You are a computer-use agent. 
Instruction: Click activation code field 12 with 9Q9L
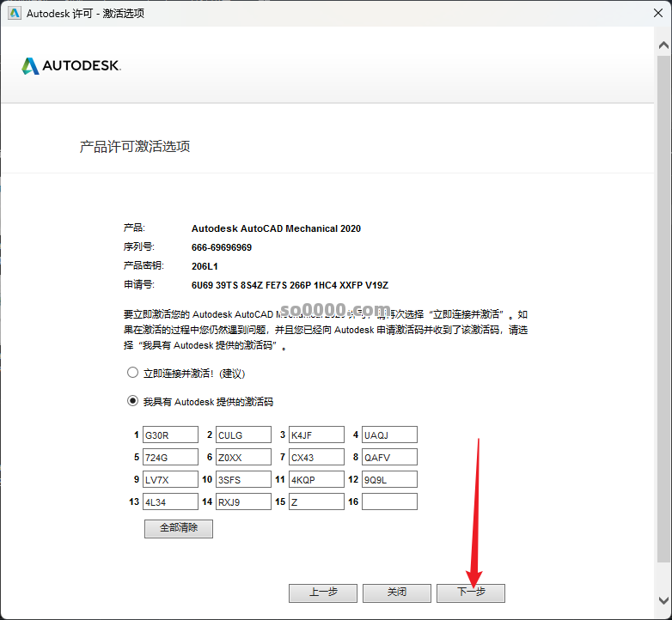[x=389, y=479]
